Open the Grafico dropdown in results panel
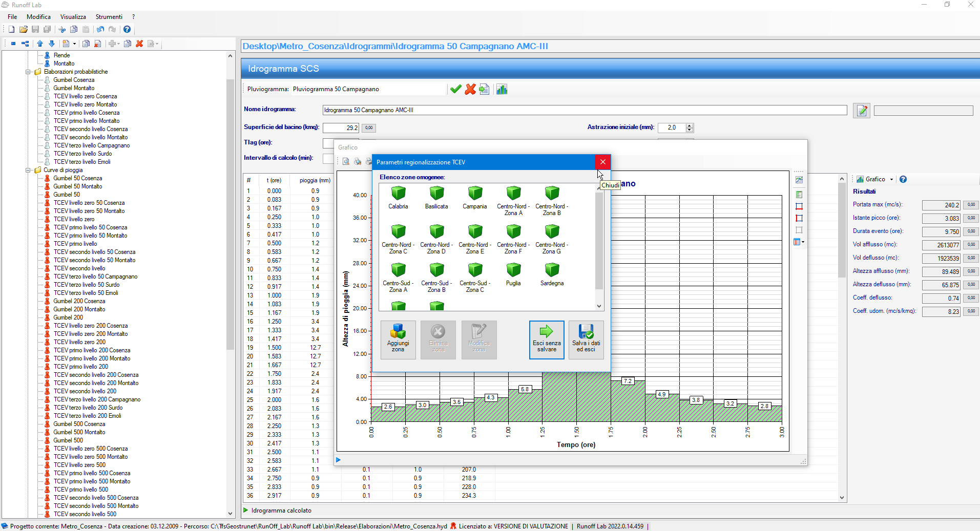Image resolution: width=980 pixels, height=531 pixels. [891, 179]
